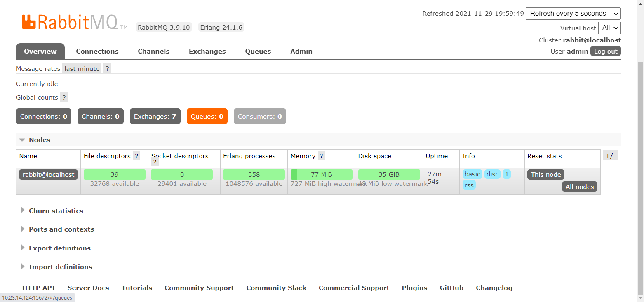Click the Uptime column header

pos(437,156)
